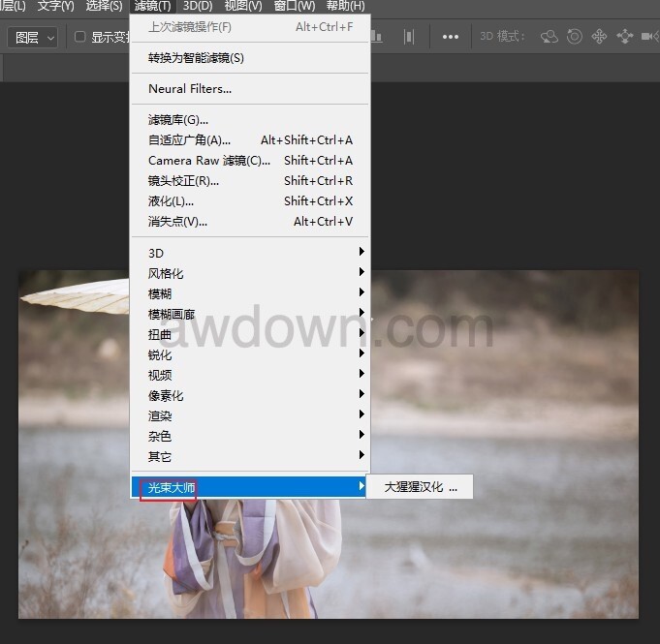Toggle the 显示变换控件 checkbox
The width and height of the screenshot is (660, 644).
click(x=80, y=37)
